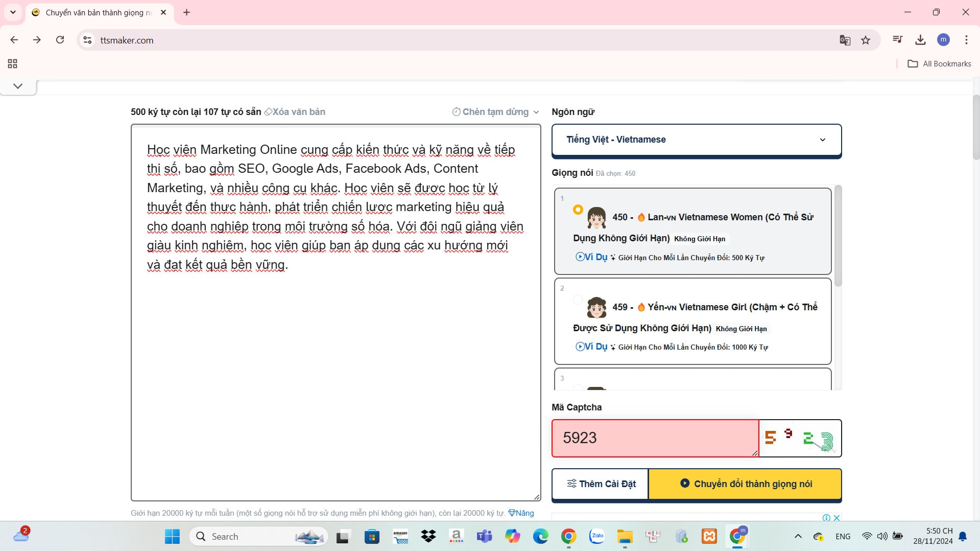
Task: Click Xóa văn bản to clear text
Action: point(295,112)
